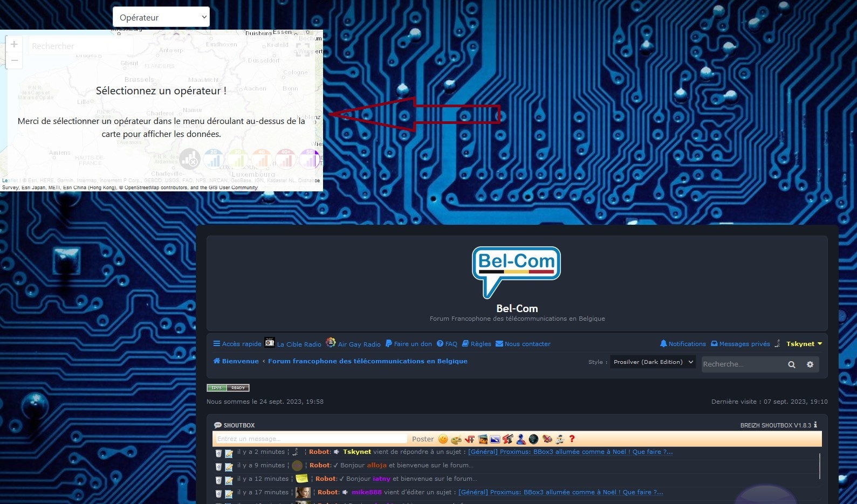Image resolution: width=857 pixels, height=504 pixels.
Task: Open the topic link mike888 edited
Action: [561, 492]
